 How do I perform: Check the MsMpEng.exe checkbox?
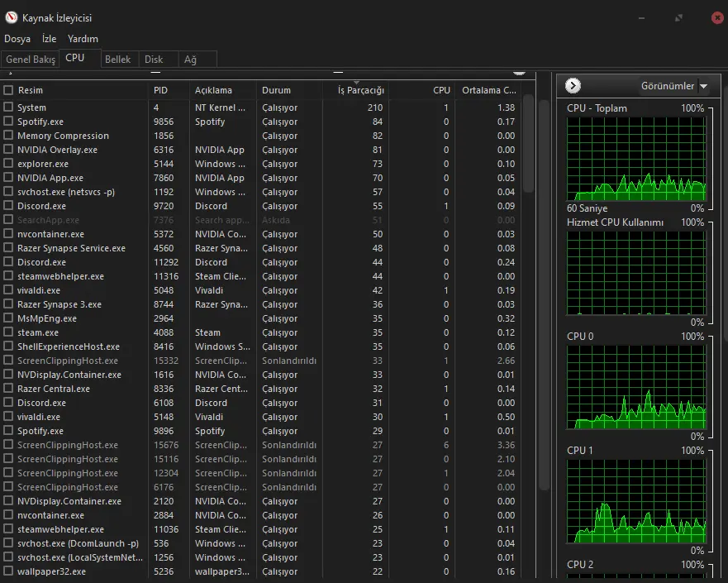(8, 318)
